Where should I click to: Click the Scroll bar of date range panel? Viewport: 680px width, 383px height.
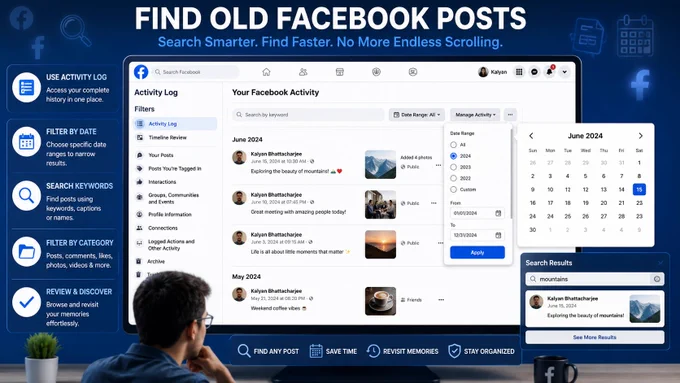coord(512,173)
